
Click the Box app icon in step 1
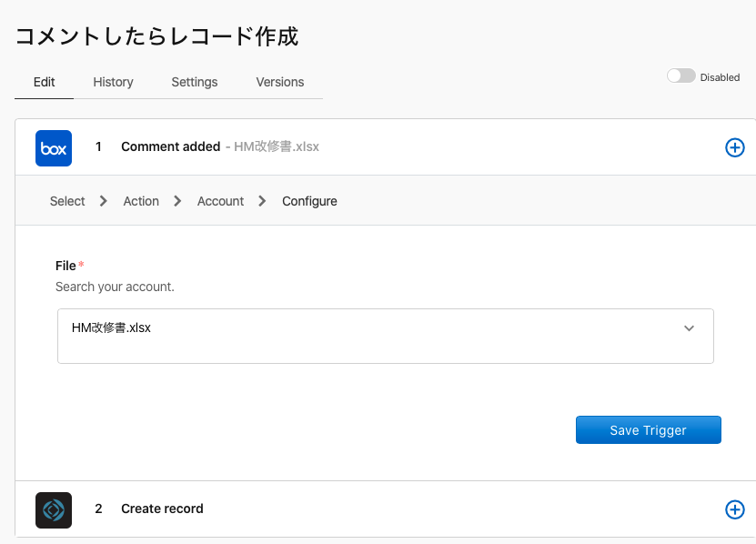point(54,148)
